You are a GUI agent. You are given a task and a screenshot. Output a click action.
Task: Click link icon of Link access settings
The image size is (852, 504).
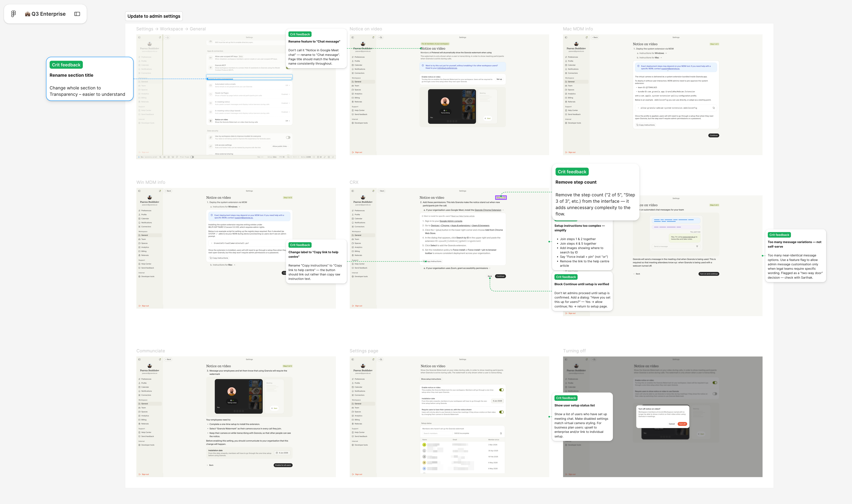point(211,146)
